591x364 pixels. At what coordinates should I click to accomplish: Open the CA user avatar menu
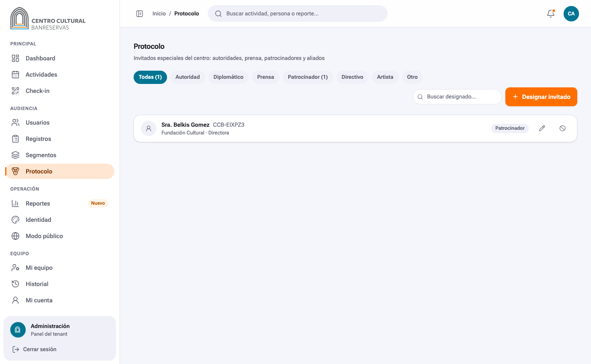(x=571, y=14)
